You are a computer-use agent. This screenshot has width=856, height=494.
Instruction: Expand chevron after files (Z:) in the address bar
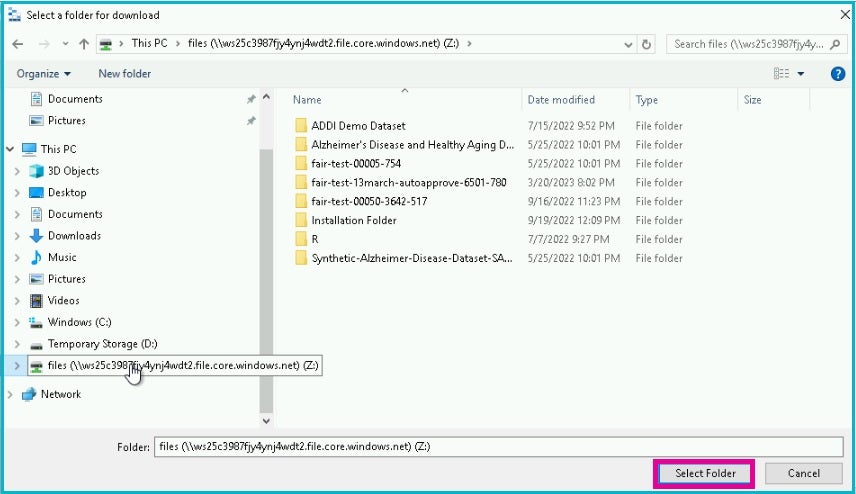point(469,44)
